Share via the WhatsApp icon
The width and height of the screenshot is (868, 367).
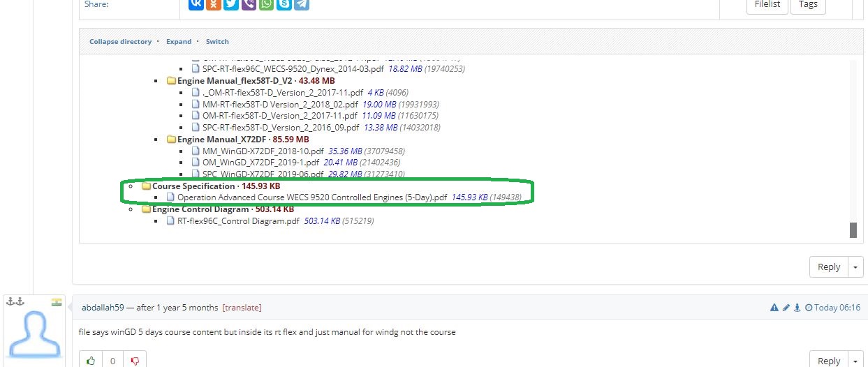point(266,4)
